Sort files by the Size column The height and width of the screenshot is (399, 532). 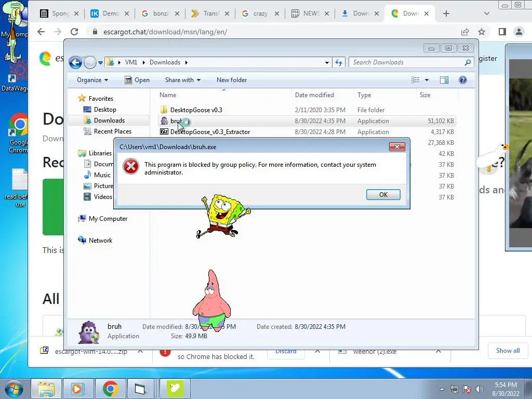click(x=436, y=95)
